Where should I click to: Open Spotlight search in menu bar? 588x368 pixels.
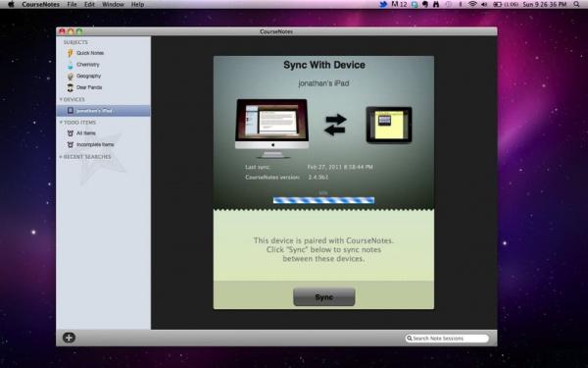[x=576, y=5]
